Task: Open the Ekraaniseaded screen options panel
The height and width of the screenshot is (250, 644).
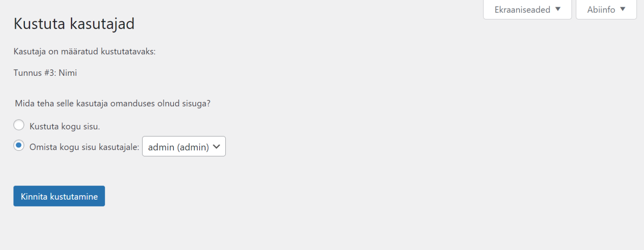Action: (527, 10)
